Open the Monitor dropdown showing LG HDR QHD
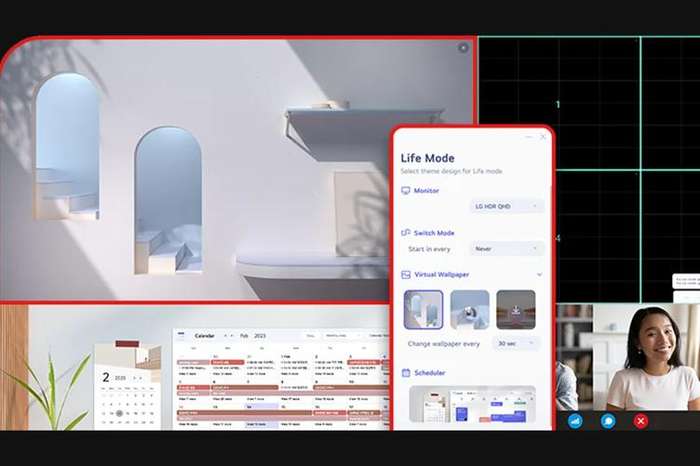The image size is (700, 466). pos(507,206)
